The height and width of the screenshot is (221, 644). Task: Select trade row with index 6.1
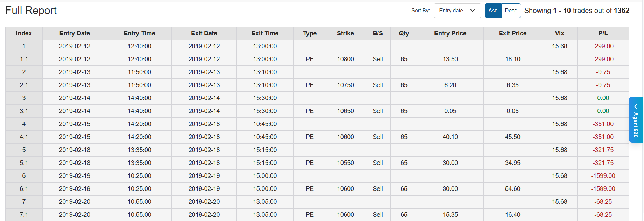tap(24, 189)
